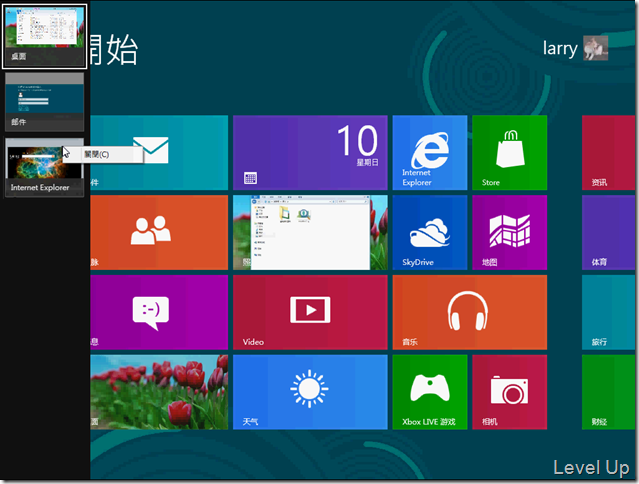This screenshot has width=639, height=484.
Task: Open the Store tile
Action: pos(509,152)
